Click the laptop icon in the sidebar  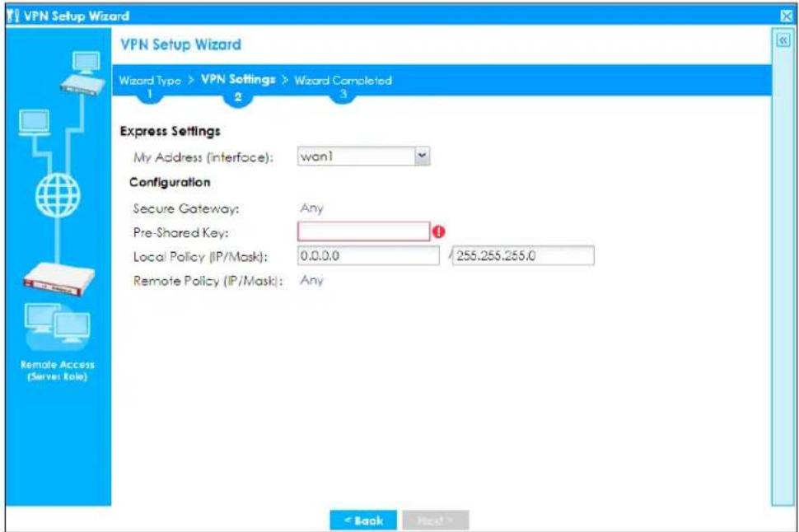coord(34,123)
